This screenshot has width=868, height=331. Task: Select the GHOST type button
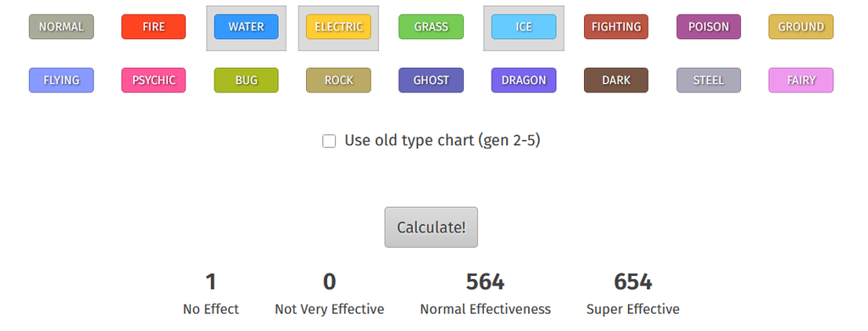tap(431, 80)
